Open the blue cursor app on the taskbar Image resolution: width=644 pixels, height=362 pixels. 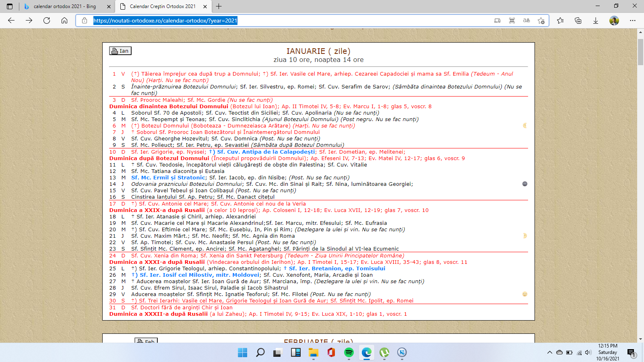click(x=402, y=352)
